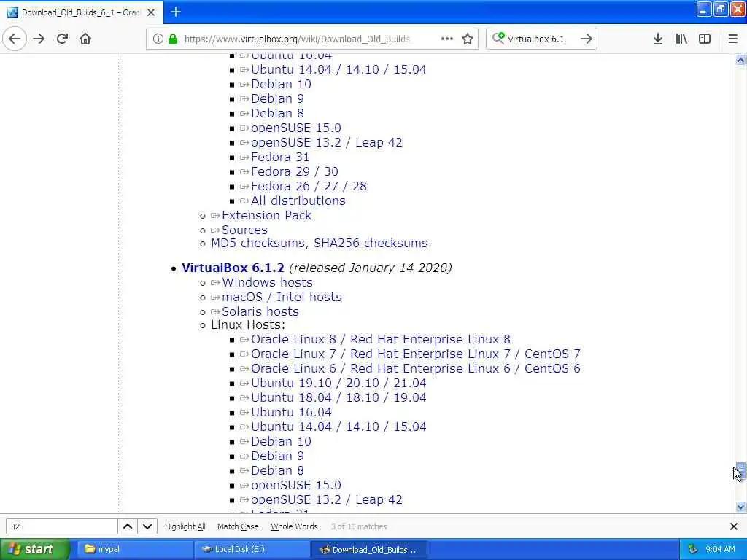Screen dimensions: 747x560
Task: Jump to previous find match
Action: (128, 526)
